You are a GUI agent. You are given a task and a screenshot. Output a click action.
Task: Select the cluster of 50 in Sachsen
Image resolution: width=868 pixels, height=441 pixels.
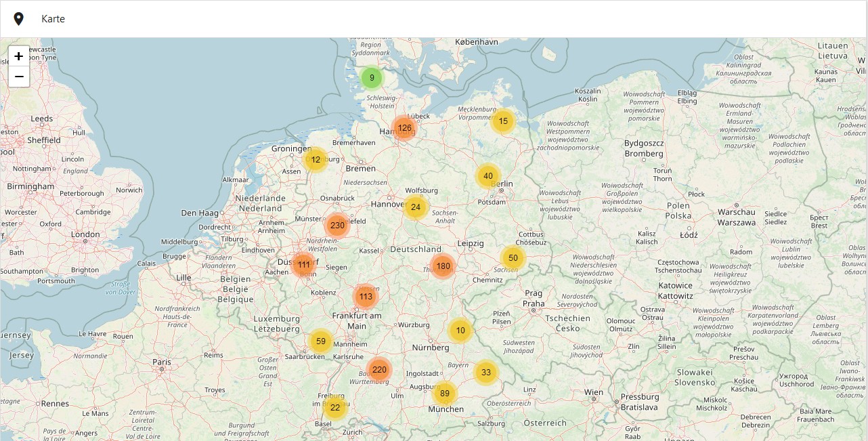(513, 258)
